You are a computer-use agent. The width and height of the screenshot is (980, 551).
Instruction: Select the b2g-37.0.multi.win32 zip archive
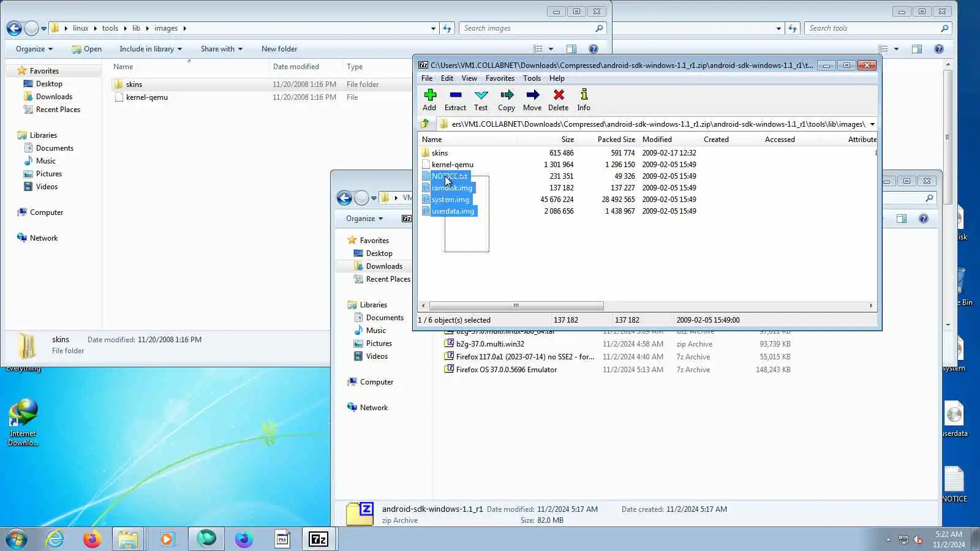click(x=490, y=344)
